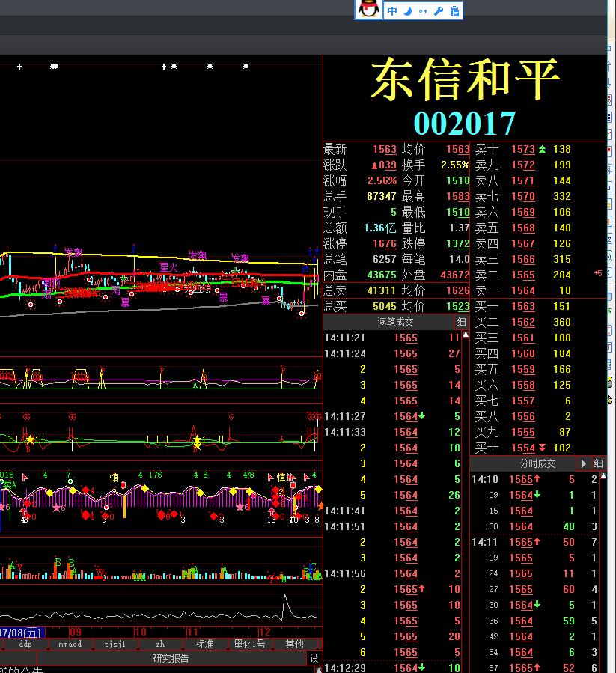Expand the 分时成交 panel with play arrow
Screen dimensions: 616x673
(x=583, y=463)
